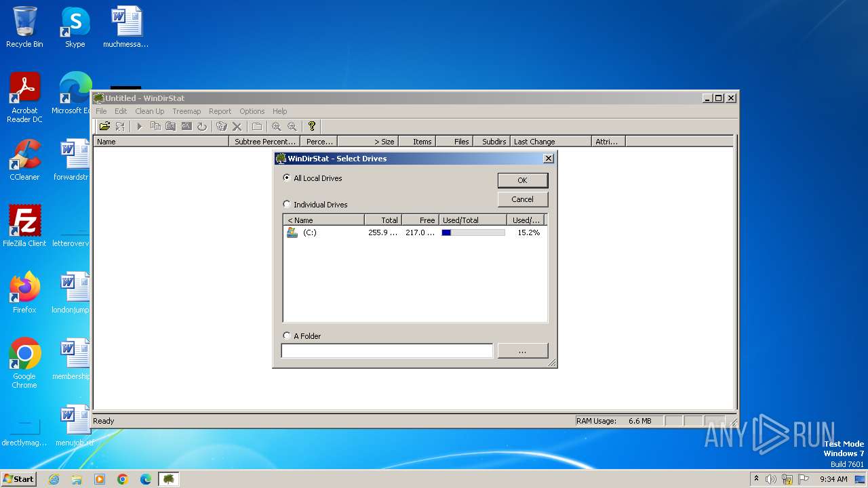Click the yellow Help question mark icon

[x=311, y=126]
